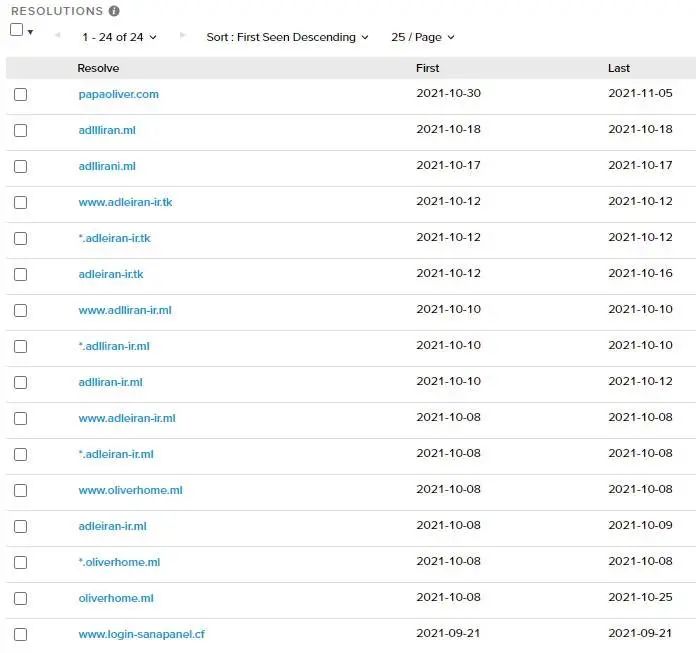Go to next page arrow
The width and height of the screenshot is (696, 653).
(x=182, y=35)
